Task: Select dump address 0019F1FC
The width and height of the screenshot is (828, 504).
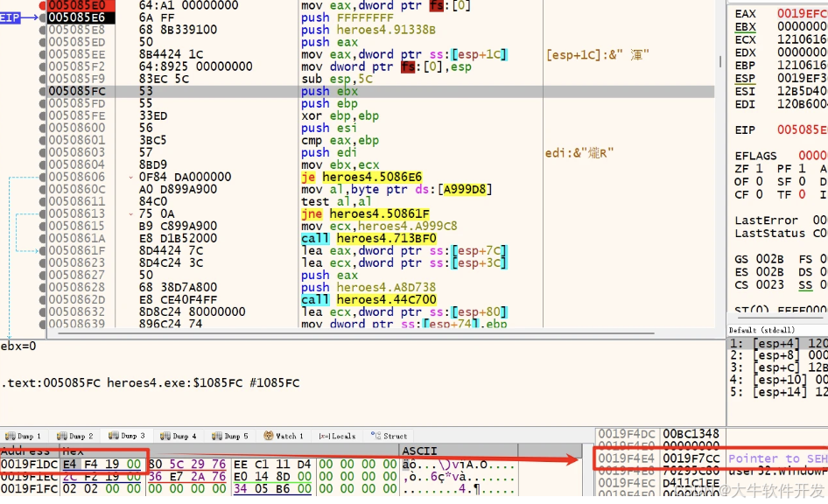Action: (x=29, y=489)
